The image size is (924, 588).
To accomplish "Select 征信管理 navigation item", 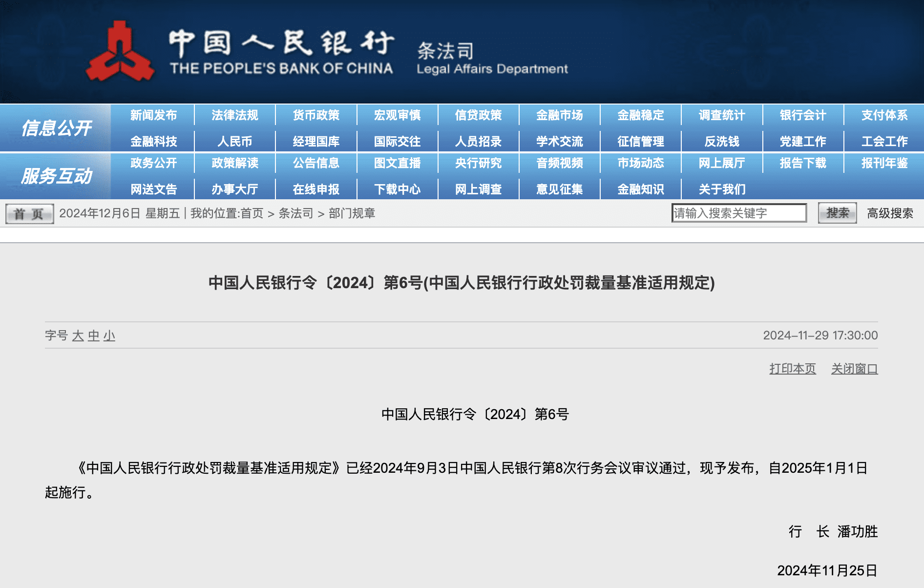I will [641, 142].
